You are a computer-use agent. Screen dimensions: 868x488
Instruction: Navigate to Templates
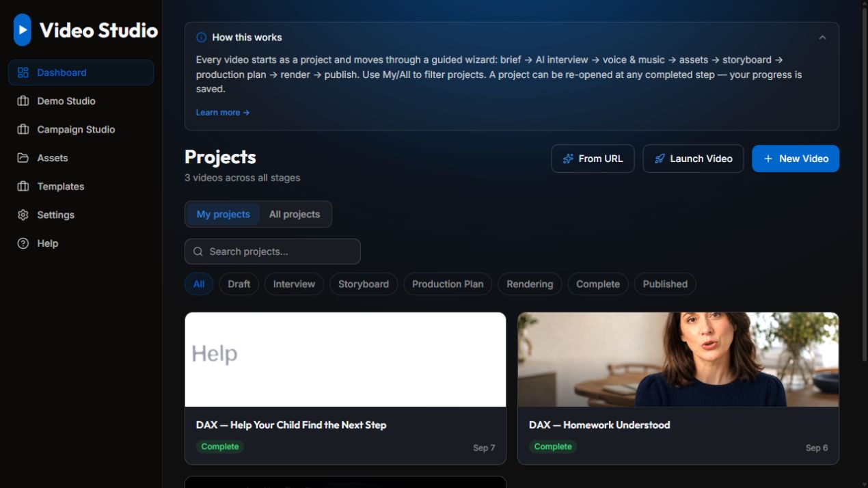[81, 187]
